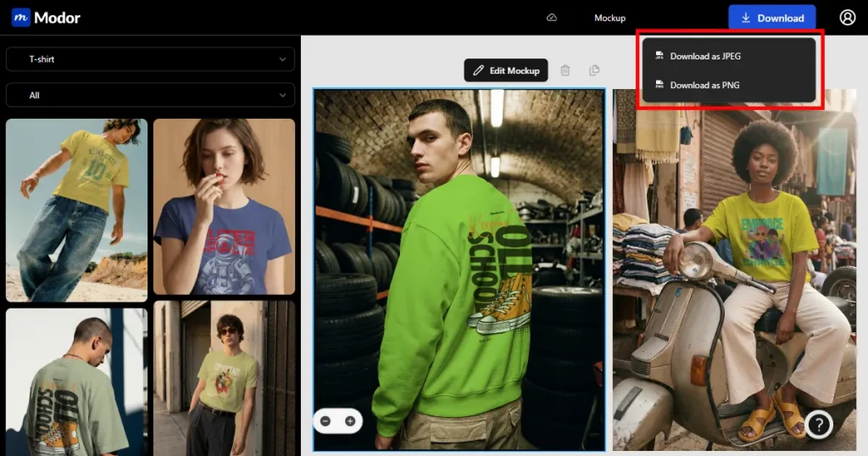868x456 pixels.
Task: Open the Mockup tab in header
Action: pyautogui.click(x=609, y=18)
